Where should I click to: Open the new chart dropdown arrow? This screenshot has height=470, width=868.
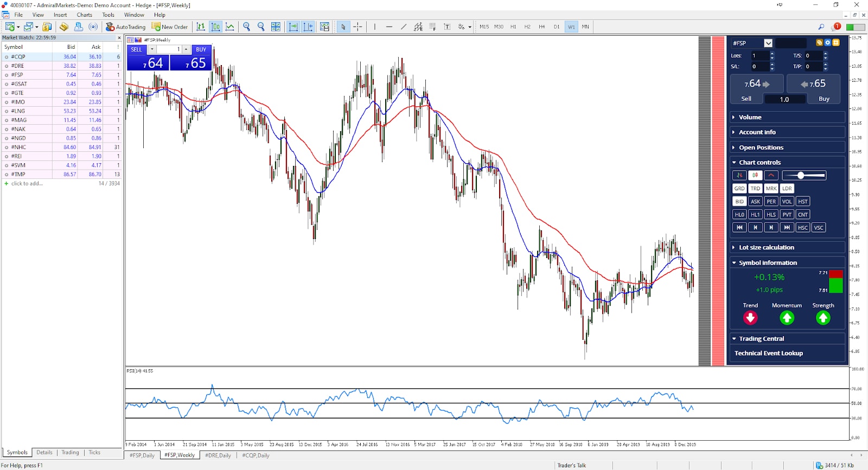tap(18, 27)
